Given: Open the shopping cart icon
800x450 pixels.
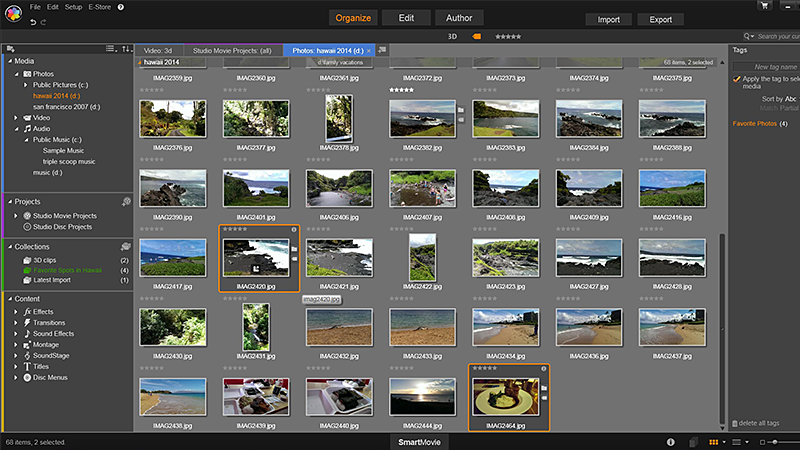Looking at the screenshot, I should click(765, 6).
